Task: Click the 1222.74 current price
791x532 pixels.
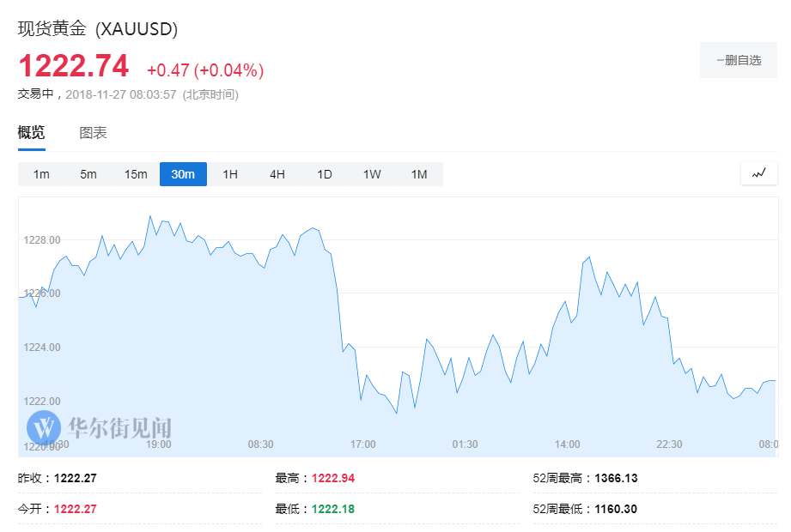Action: [x=74, y=66]
